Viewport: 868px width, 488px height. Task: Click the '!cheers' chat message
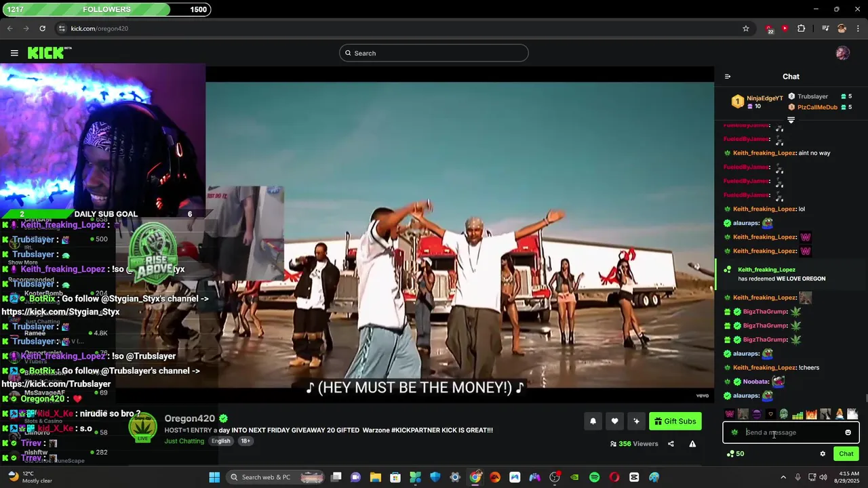[x=809, y=367]
